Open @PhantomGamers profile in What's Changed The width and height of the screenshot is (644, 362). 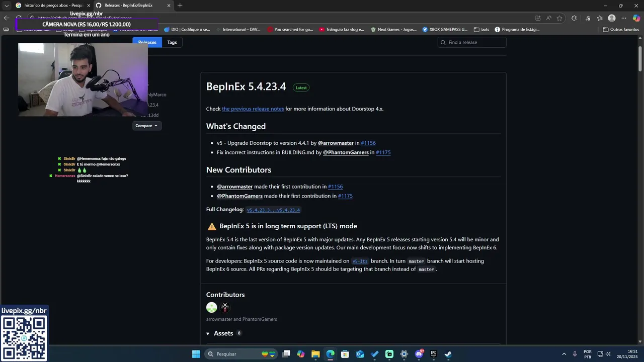pos(346,152)
